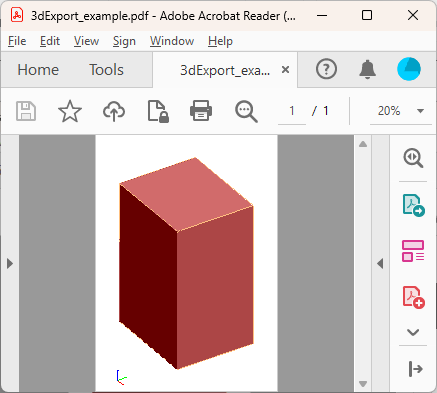The height and width of the screenshot is (393, 437).
Task: Open the Help menu
Action: [x=220, y=41]
